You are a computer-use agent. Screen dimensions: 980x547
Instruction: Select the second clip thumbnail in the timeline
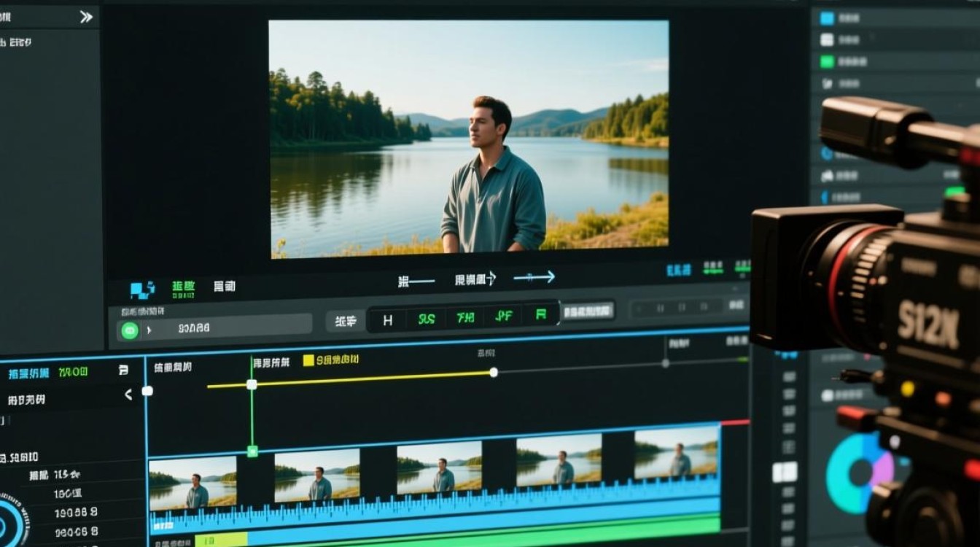pos(317,476)
